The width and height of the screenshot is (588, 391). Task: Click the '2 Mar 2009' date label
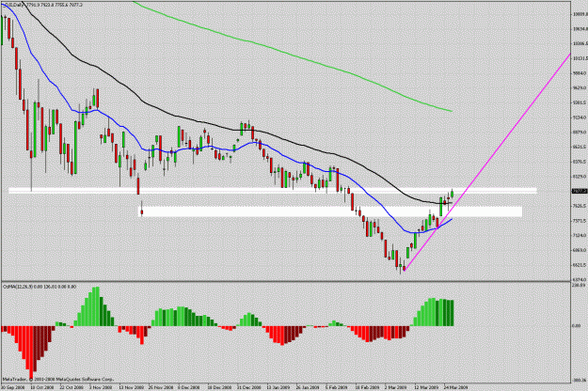395,387
